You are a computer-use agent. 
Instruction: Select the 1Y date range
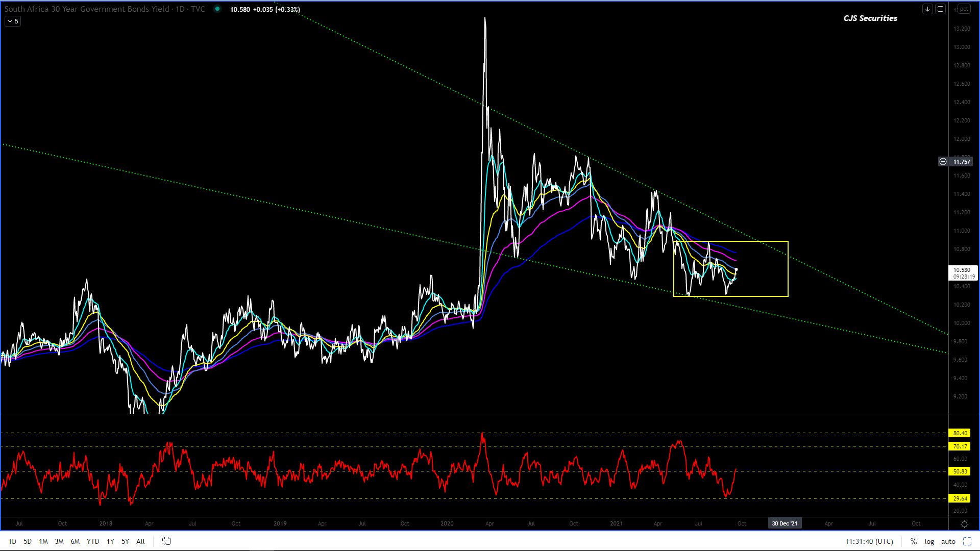(x=110, y=541)
